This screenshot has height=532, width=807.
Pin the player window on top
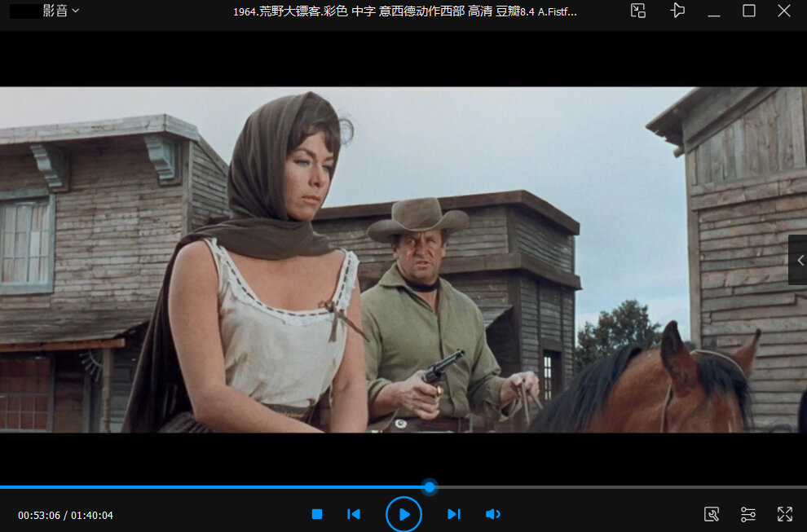[678, 11]
